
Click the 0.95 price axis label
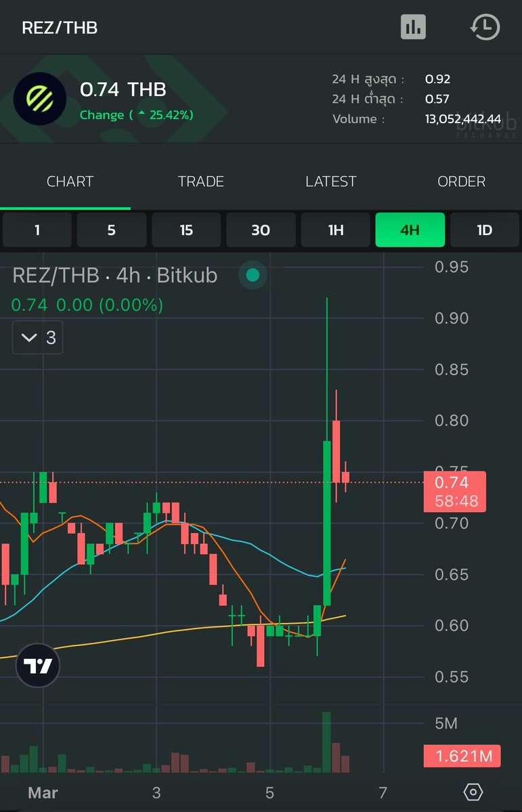452,268
